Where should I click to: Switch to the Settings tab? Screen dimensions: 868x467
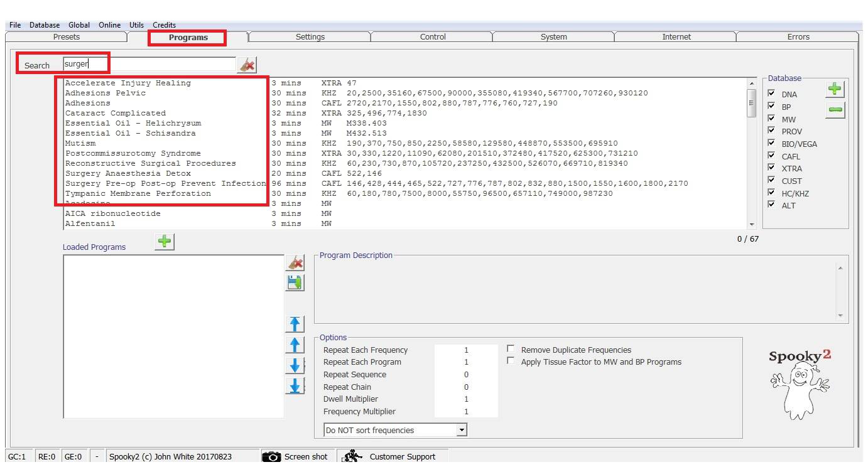[x=310, y=37]
